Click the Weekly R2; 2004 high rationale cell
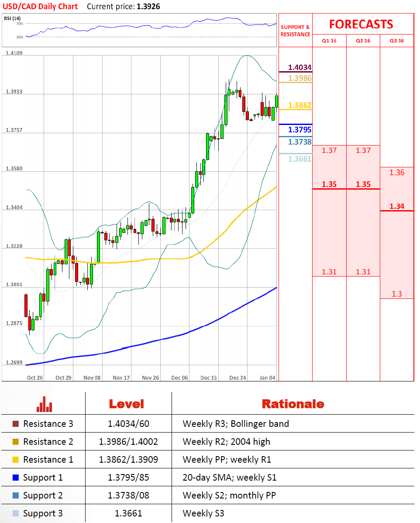 (226, 442)
